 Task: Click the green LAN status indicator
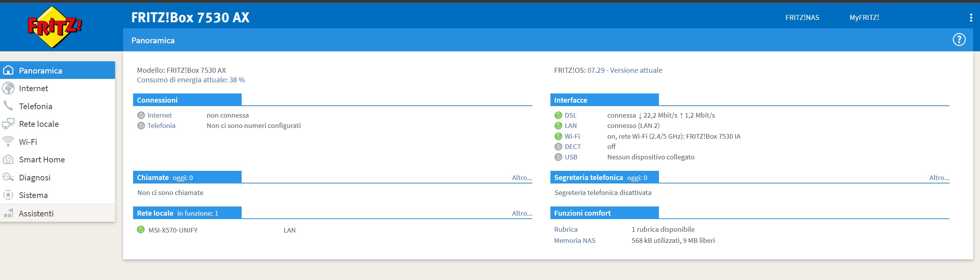point(558,126)
